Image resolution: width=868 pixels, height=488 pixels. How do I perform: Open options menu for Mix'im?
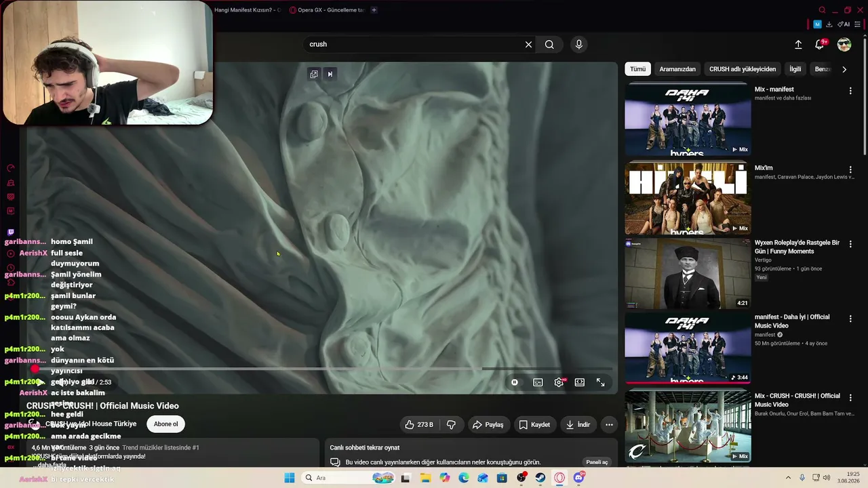850,169
